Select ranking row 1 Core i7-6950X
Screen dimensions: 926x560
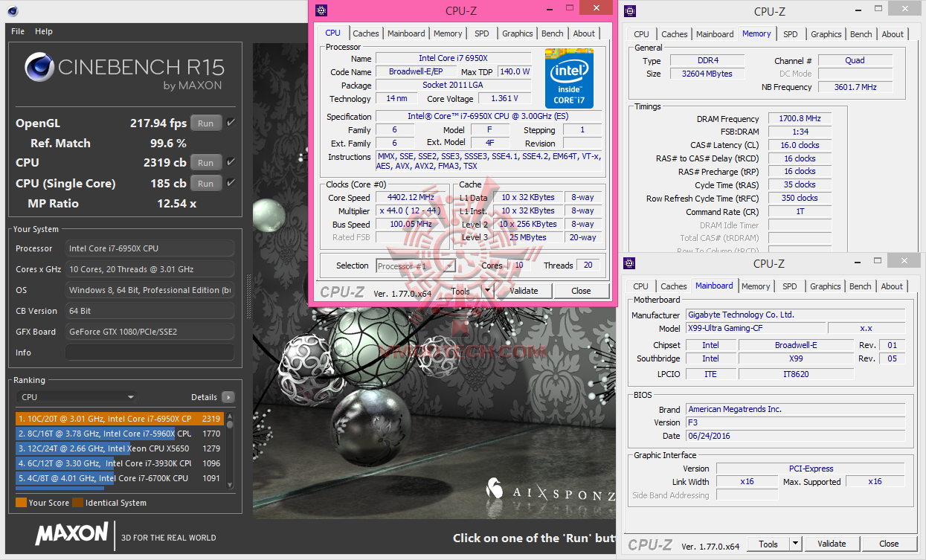coord(119,419)
